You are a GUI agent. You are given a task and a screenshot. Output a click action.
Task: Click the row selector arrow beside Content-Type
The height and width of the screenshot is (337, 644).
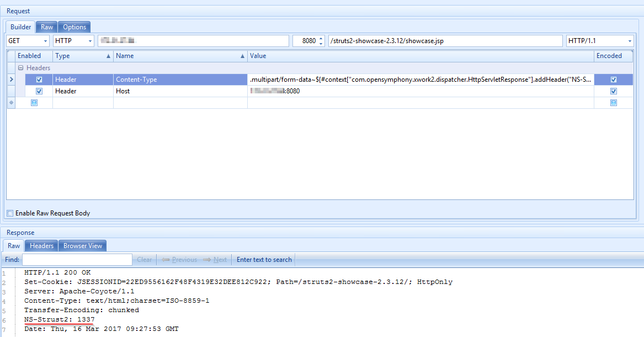point(11,79)
